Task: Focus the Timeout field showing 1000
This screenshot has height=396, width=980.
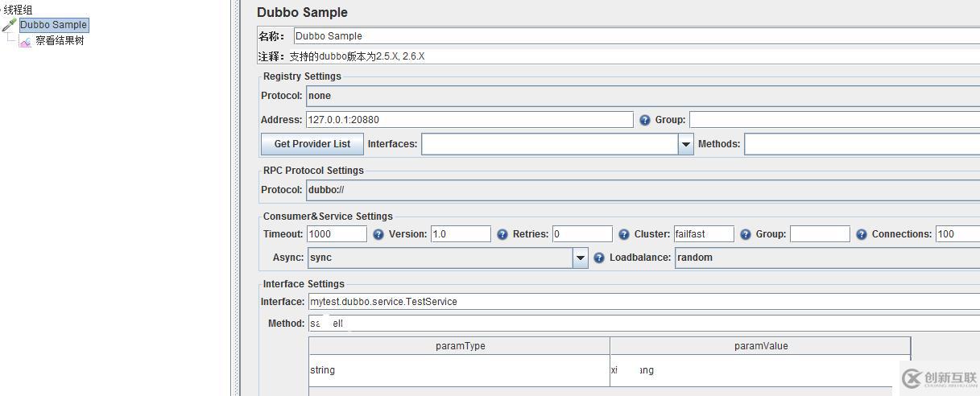Action: tap(337, 234)
